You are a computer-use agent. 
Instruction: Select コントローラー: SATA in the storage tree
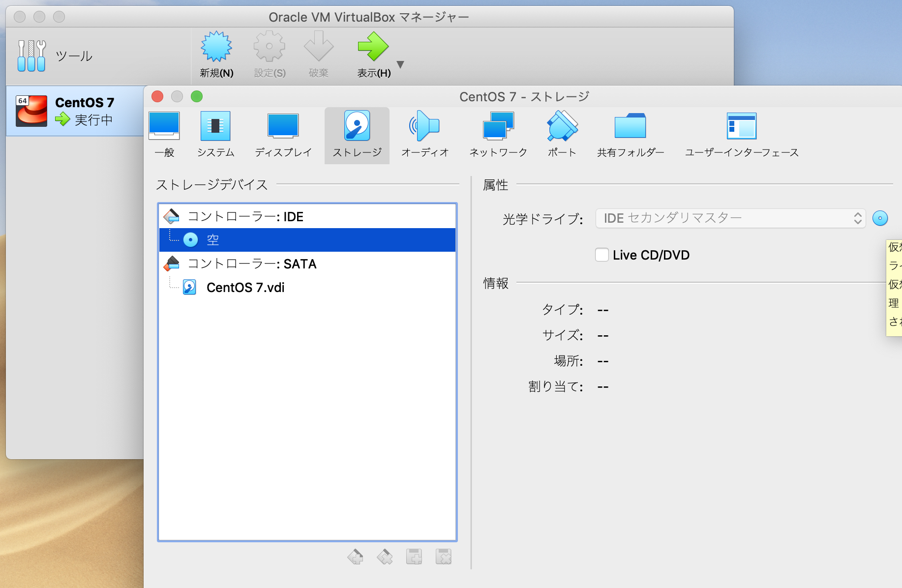[307, 264]
